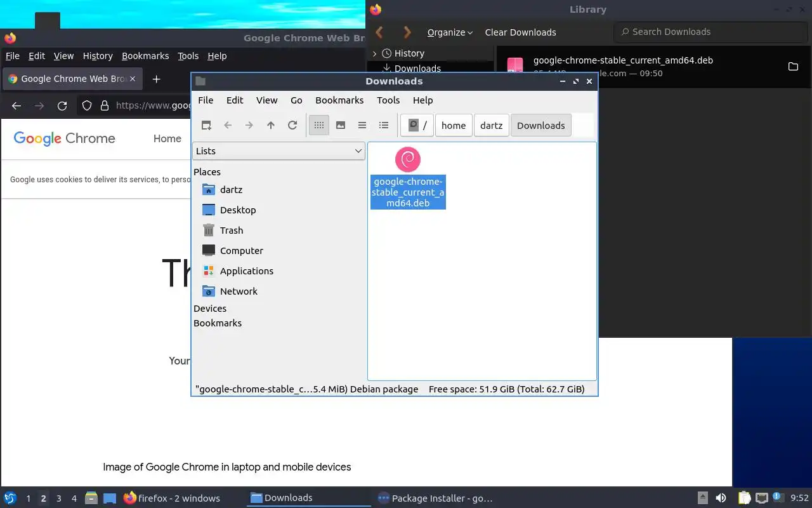Select the Google Chrome Web Browser tab
The width and height of the screenshot is (812, 508).
click(72, 79)
